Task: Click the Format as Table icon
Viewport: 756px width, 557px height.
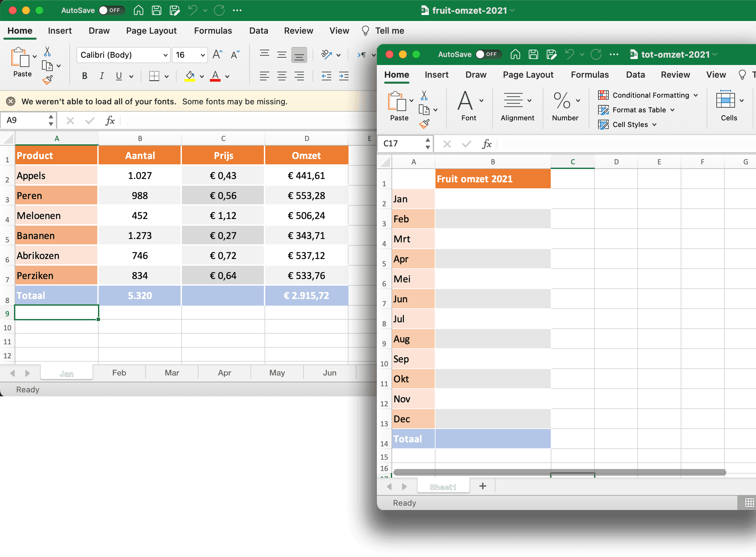Action: 603,110
